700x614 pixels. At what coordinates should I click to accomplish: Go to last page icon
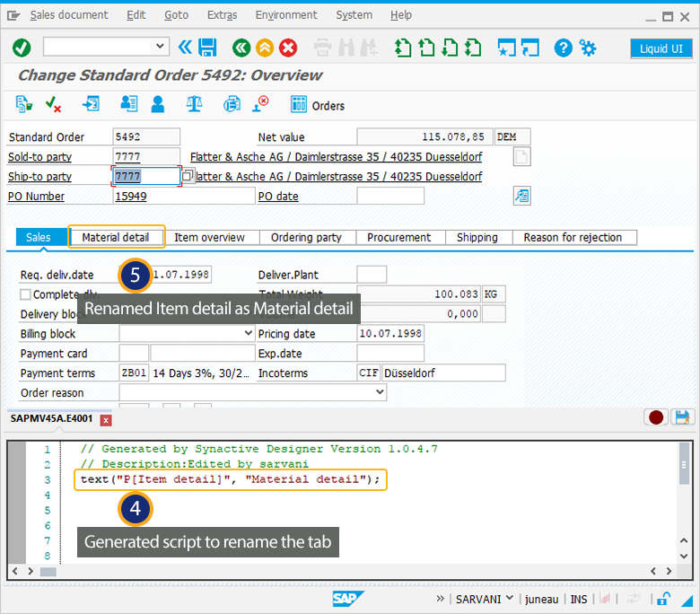click(x=473, y=48)
